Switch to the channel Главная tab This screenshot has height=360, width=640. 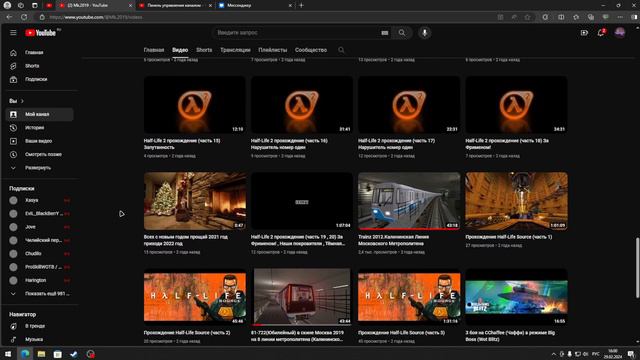(x=154, y=50)
